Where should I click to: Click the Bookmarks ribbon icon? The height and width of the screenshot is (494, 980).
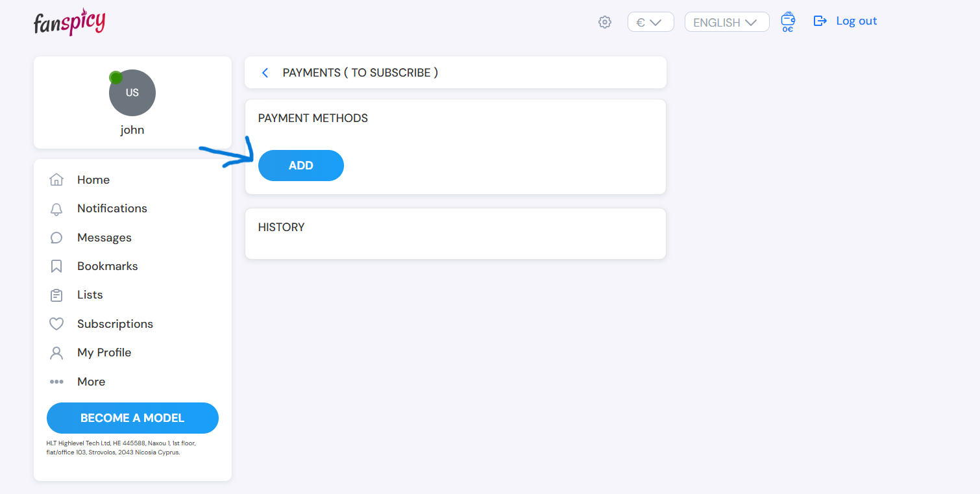(56, 266)
